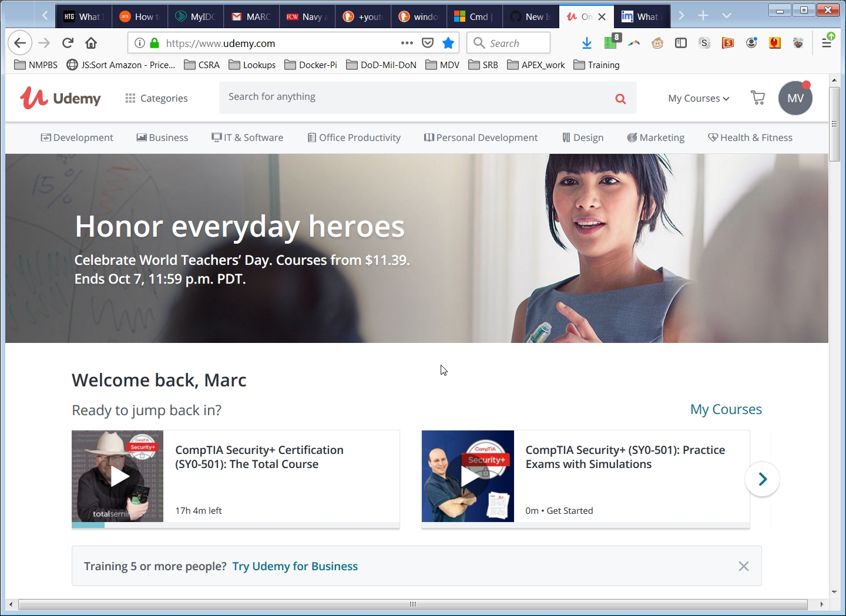Toggle the bookmark star
Viewport: 846px width, 616px height.
tap(448, 43)
